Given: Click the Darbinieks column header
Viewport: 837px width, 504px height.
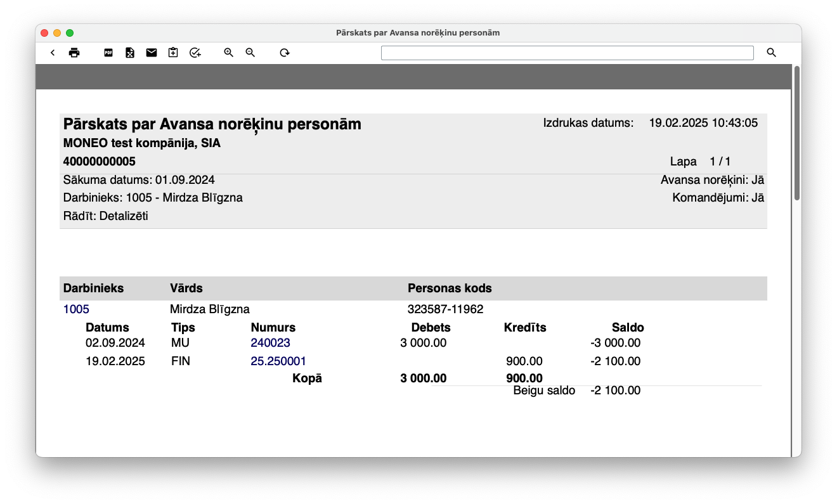Looking at the screenshot, I should pyautogui.click(x=94, y=288).
